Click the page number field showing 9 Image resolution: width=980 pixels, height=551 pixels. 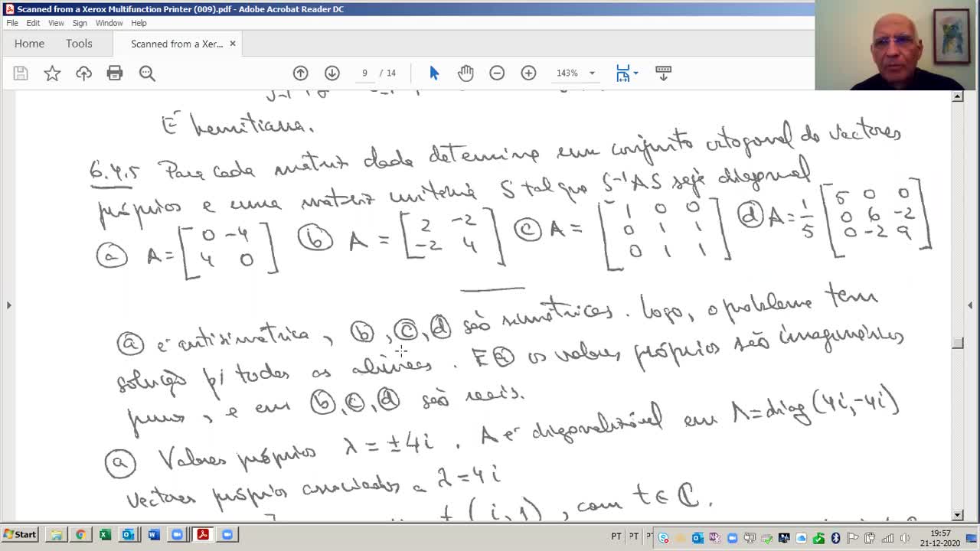[x=364, y=73]
